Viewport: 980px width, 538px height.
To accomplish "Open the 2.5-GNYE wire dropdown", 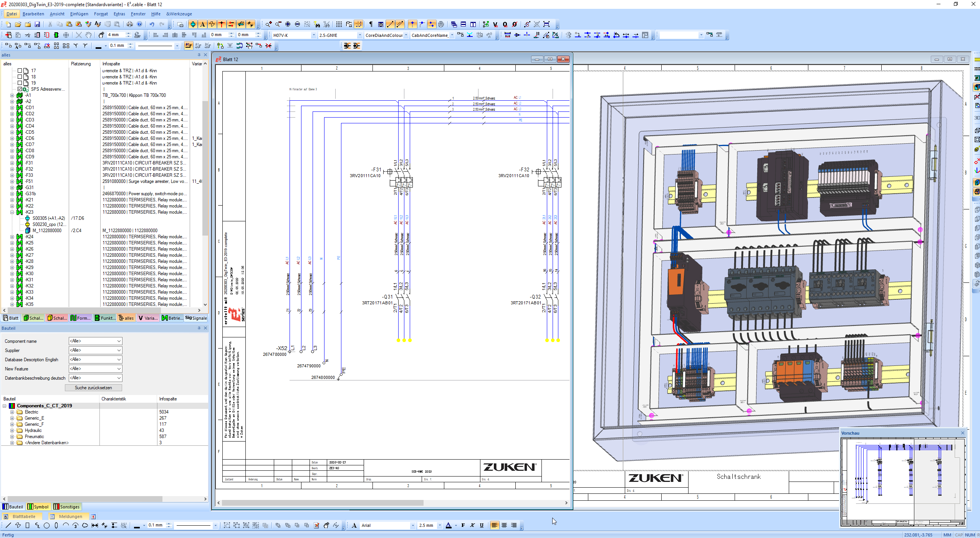I will click(359, 35).
